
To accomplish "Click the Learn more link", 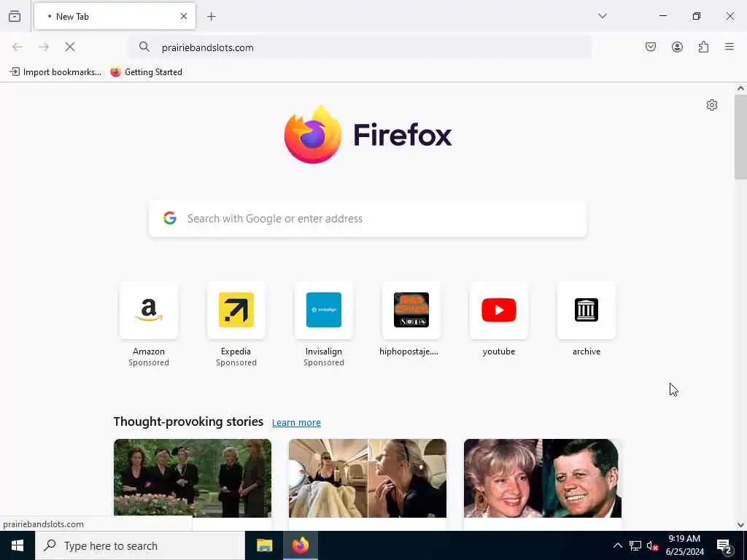I will click(296, 422).
